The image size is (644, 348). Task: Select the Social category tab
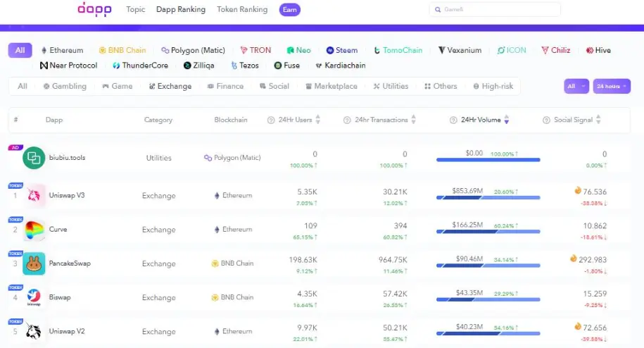(274, 86)
